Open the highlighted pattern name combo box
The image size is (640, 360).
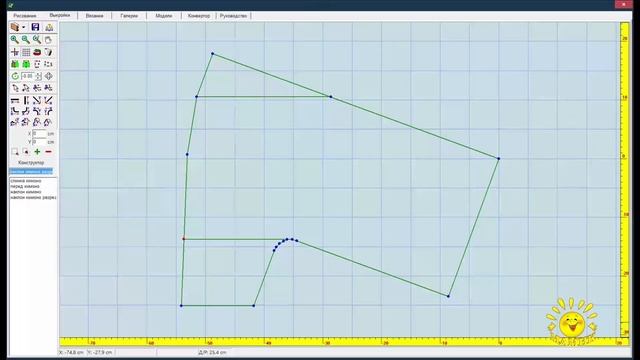pyautogui.click(x=31, y=171)
